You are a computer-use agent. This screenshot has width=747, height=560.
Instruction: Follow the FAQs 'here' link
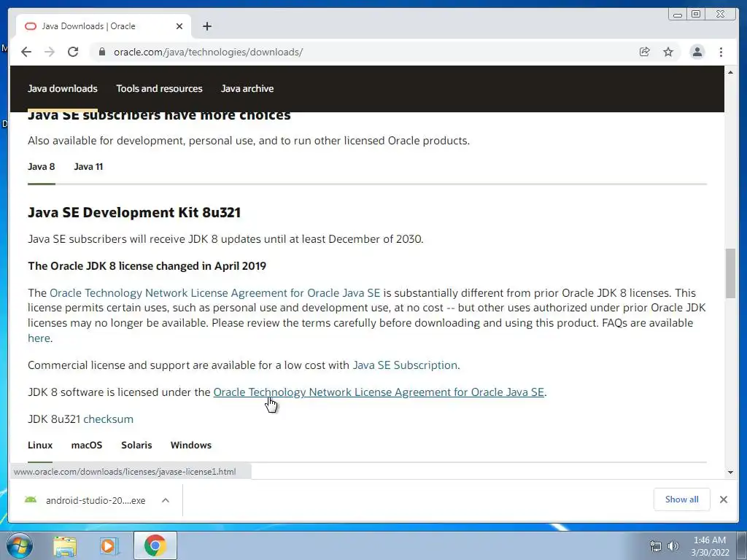(39, 338)
